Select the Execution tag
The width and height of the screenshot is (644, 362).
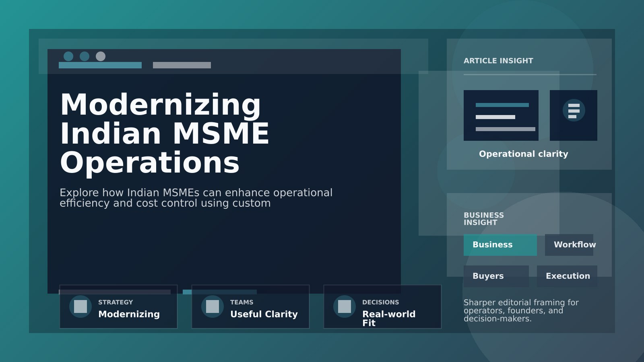coord(567,276)
